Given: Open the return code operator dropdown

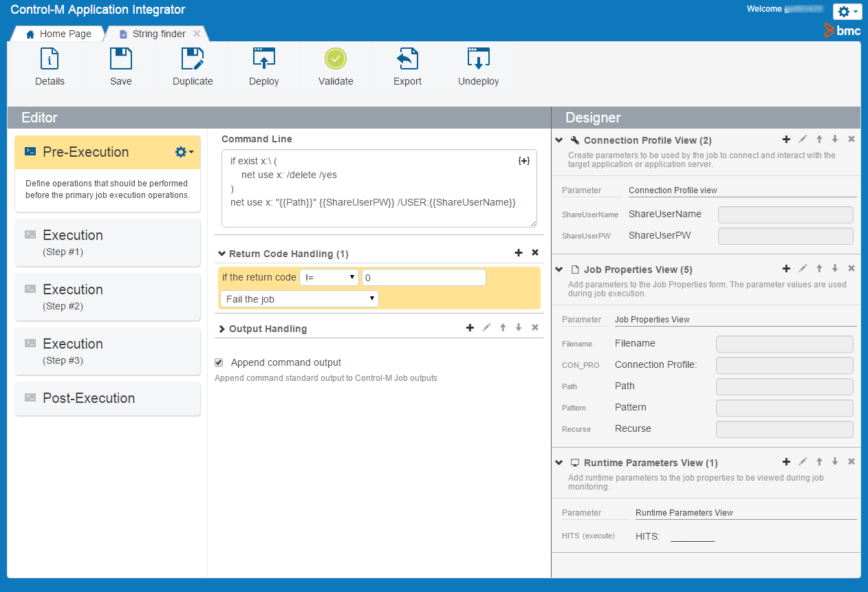Looking at the screenshot, I should tap(329, 278).
